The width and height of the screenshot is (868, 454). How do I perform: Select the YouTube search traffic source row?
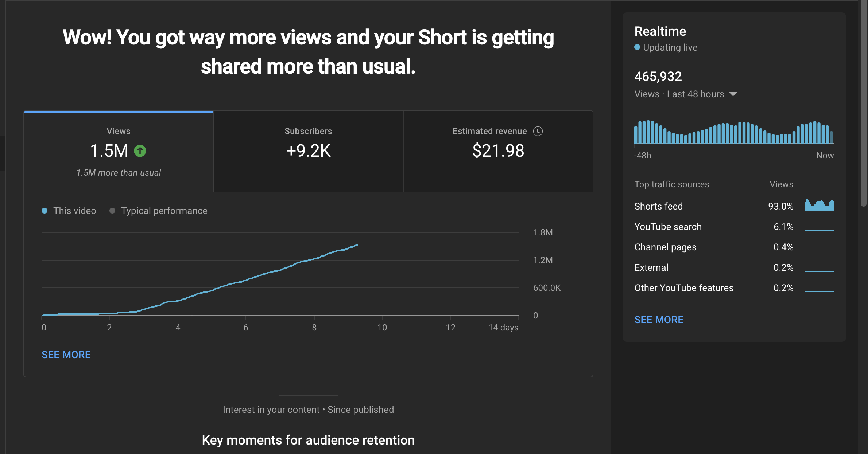[x=668, y=226]
